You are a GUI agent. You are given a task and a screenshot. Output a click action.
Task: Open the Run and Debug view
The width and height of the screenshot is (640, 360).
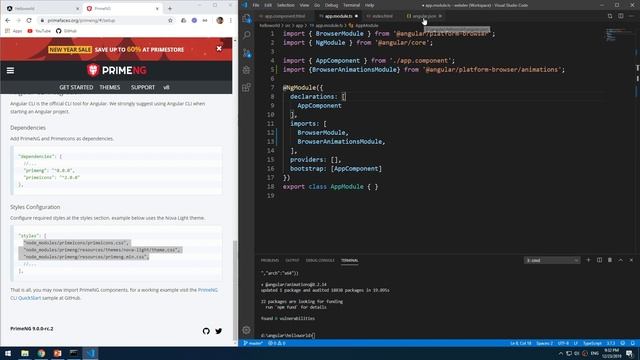click(x=247, y=70)
